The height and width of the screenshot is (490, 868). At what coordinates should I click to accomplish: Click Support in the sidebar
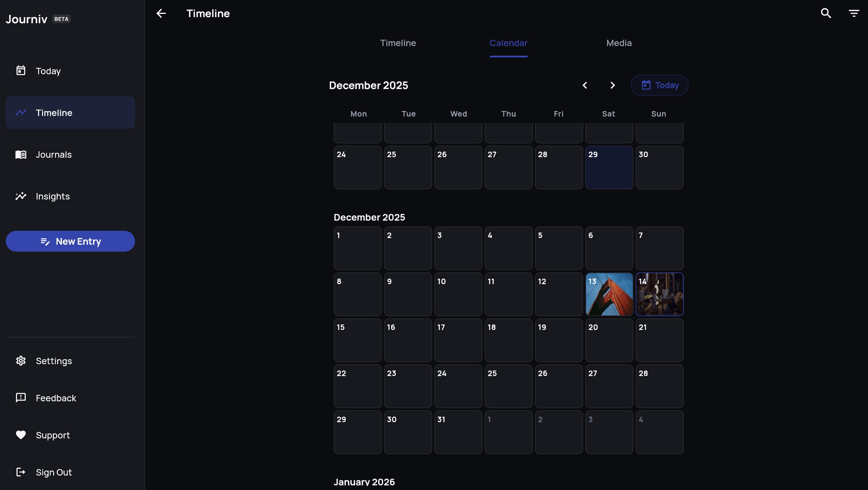point(53,435)
